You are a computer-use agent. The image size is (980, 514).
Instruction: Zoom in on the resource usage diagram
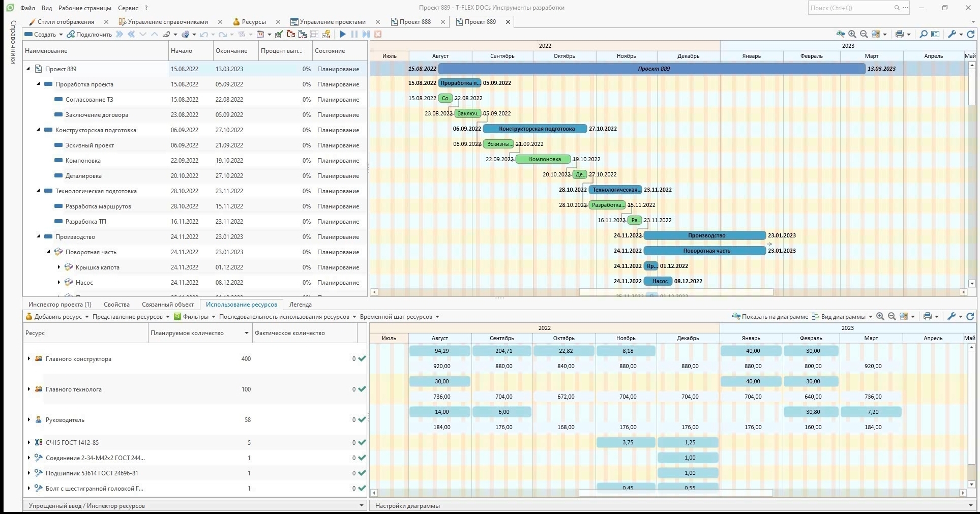coord(880,317)
